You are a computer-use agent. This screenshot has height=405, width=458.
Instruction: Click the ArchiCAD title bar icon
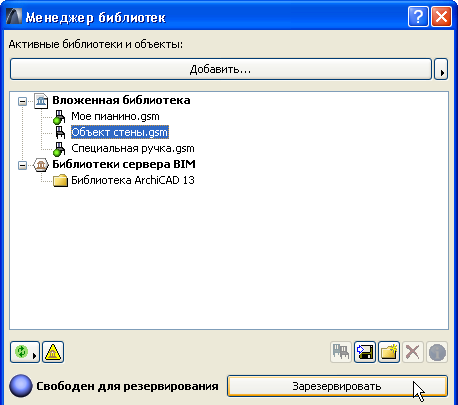(14, 16)
